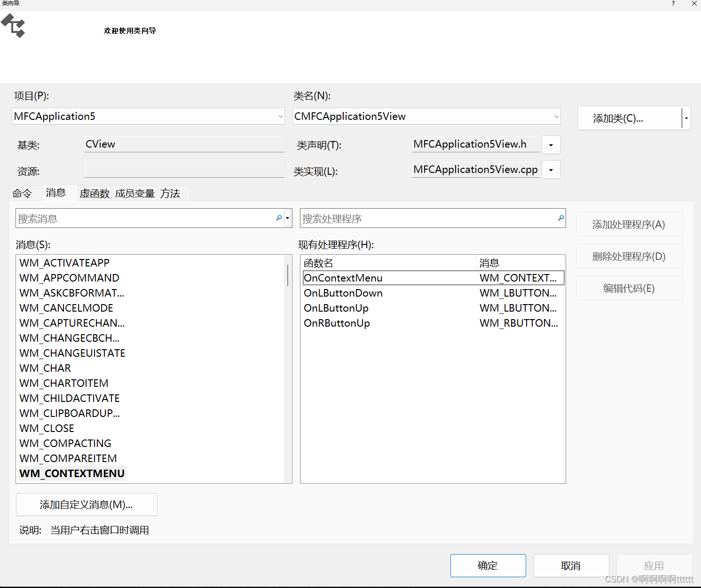Select OnContextMenu handler row
Viewport: 701px width, 588px height.
pyautogui.click(x=433, y=278)
